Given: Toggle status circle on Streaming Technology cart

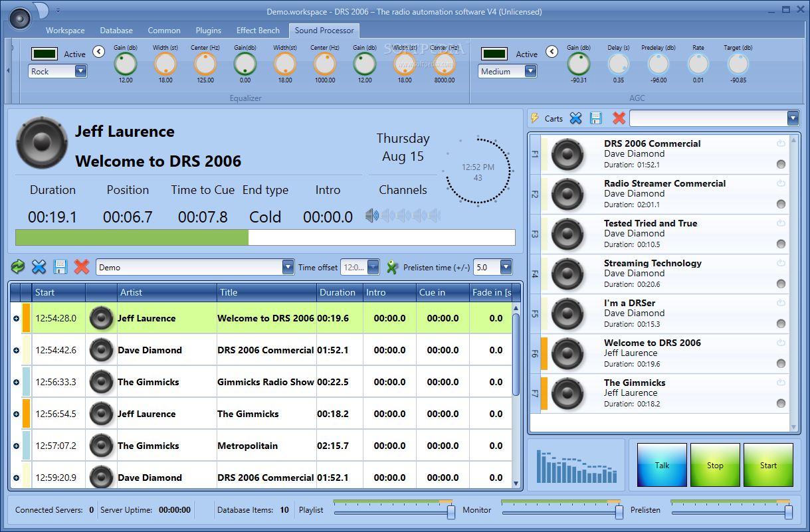Looking at the screenshot, I should tap(781, 284).
